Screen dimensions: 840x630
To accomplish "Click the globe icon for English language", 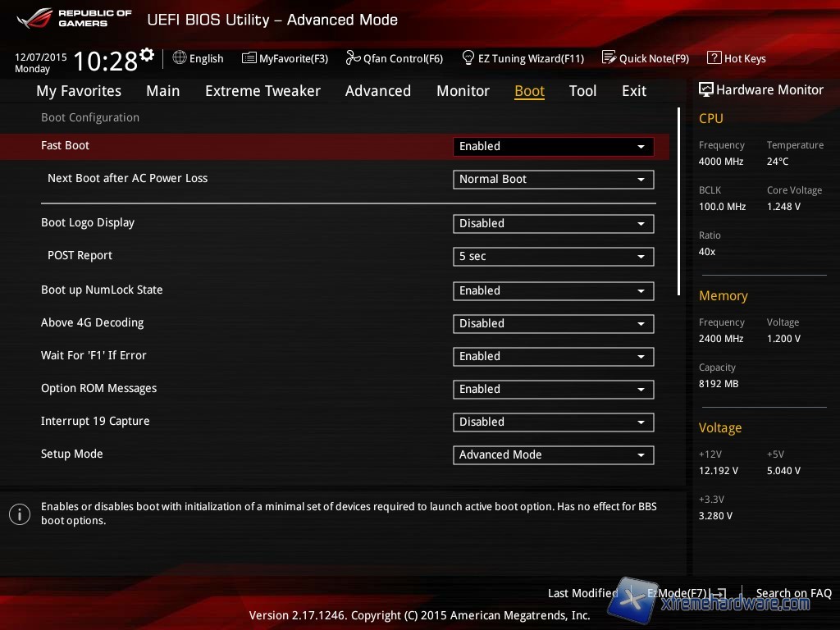I will pos(180,57).
